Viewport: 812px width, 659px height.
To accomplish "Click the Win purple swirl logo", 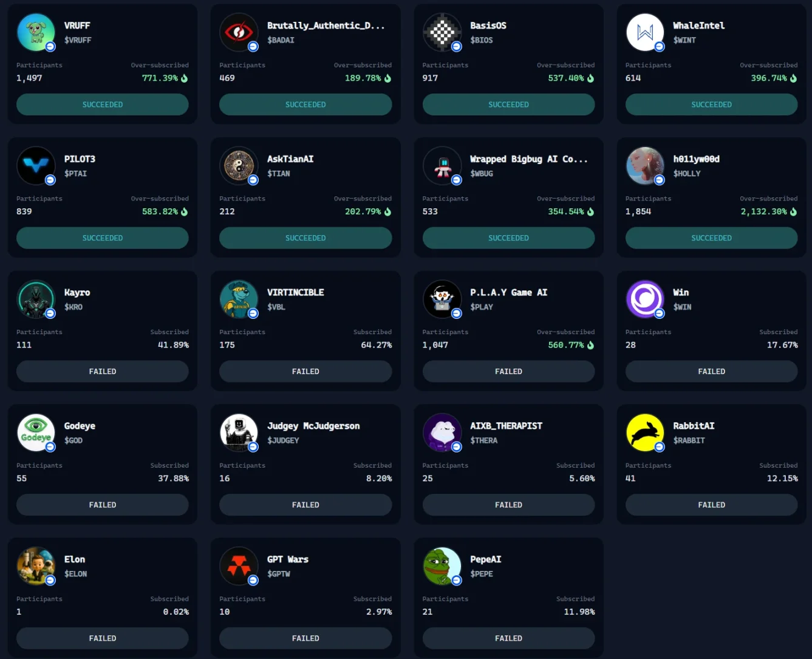I will tap(645, 299).
